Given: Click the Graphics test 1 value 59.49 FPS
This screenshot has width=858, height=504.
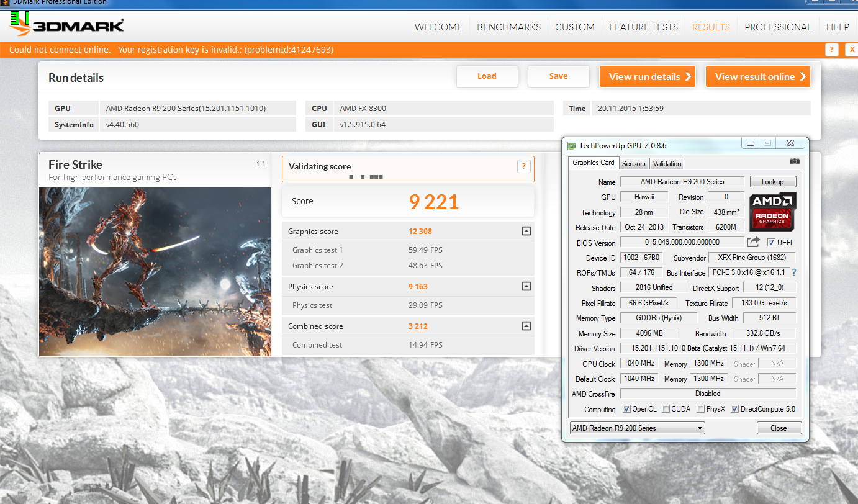Looking at the screenshot, I should (425, 250).
